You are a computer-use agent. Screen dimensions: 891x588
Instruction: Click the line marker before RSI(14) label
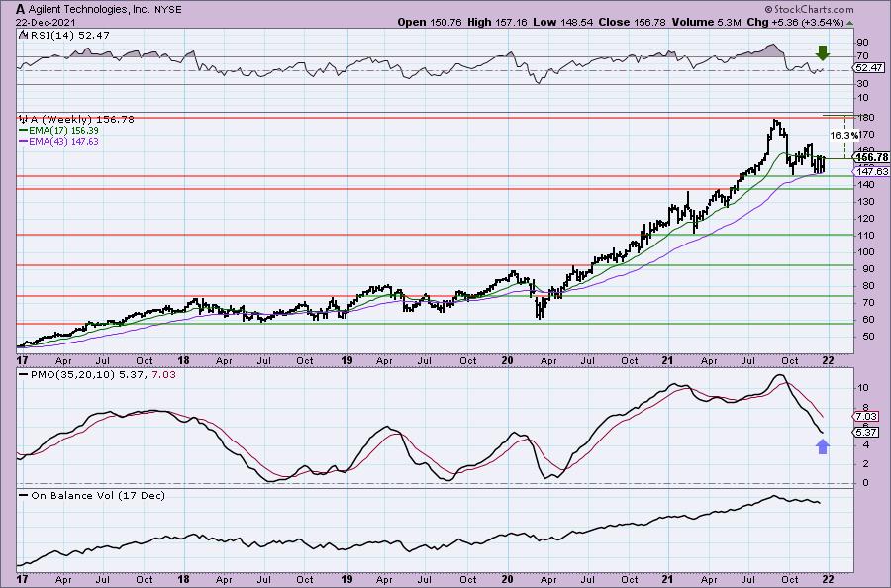coord(24,35)
